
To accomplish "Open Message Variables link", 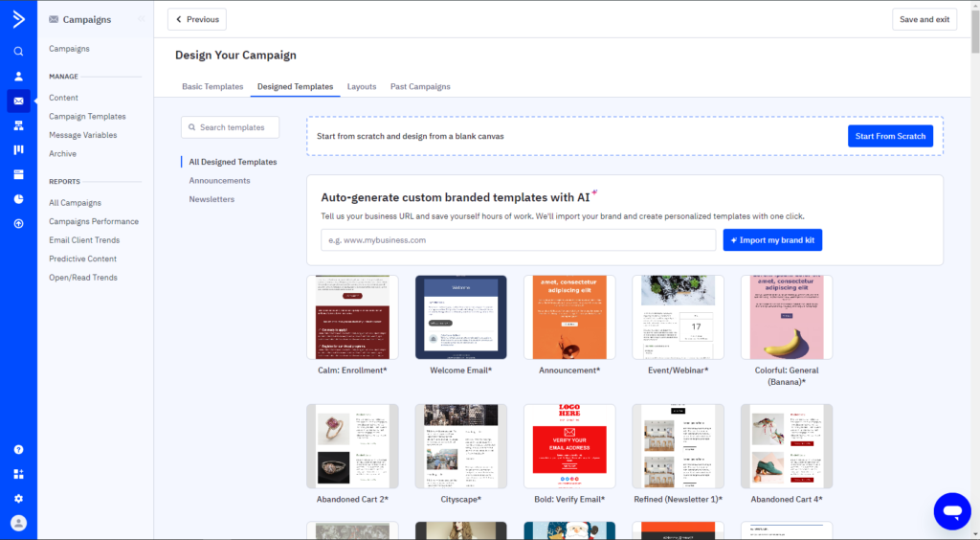I will coord(83,135).
